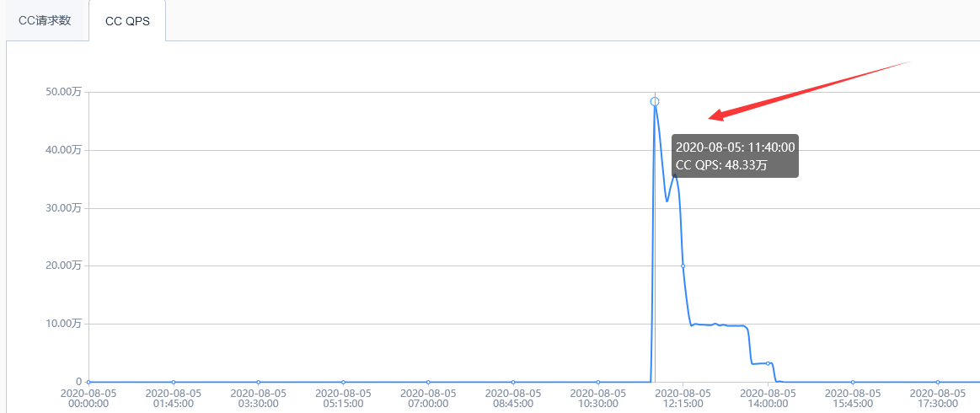The height and width of the screenshot is (413, 980).
Task: Click the data point marker at 01:45:00
Action: pyautogui.click(x=174, y=382)
